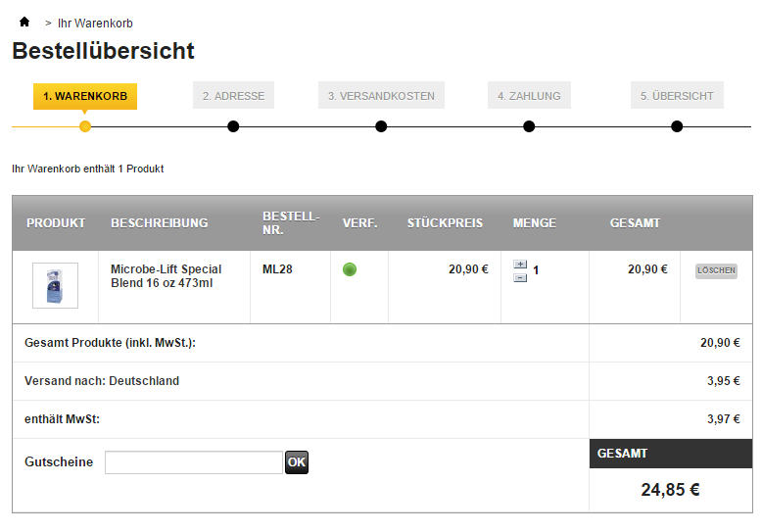Go to the 3. Versandkosten step

(381, 96)
